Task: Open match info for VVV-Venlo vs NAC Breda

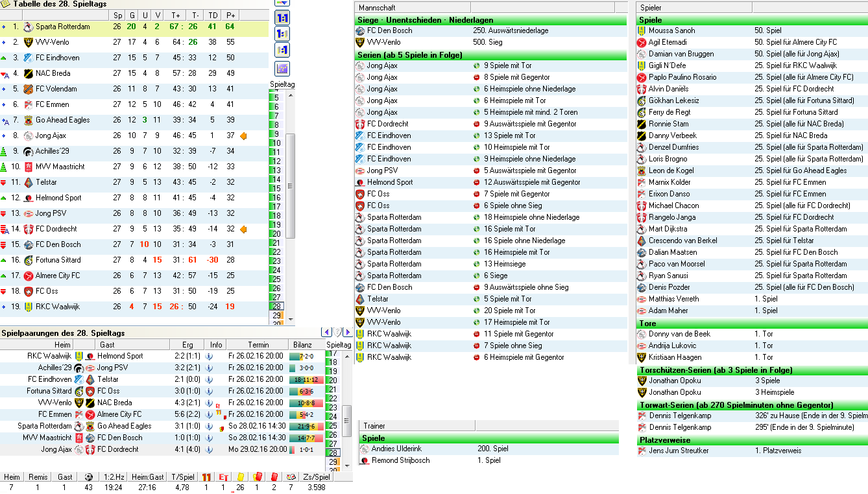Action: 209,403
